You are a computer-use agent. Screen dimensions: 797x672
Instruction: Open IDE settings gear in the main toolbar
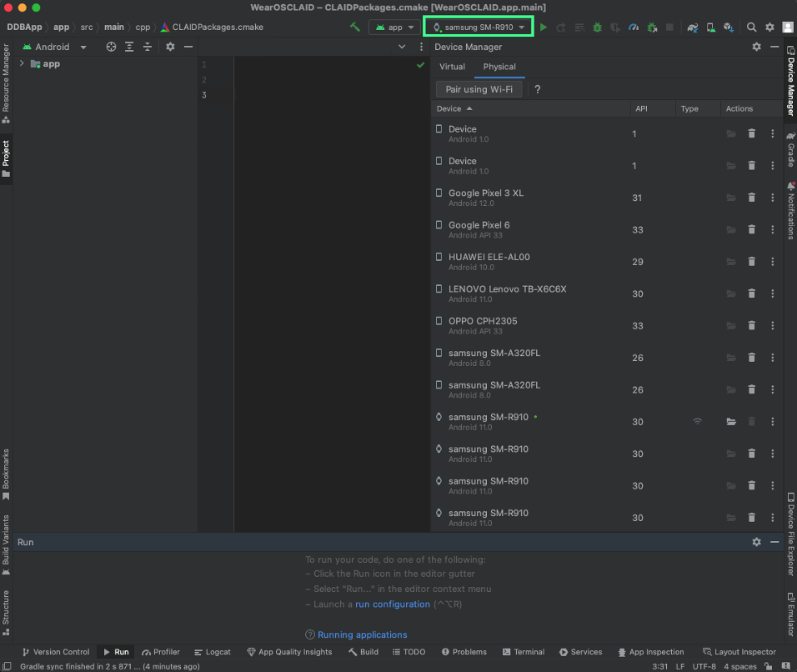[770, 27]
